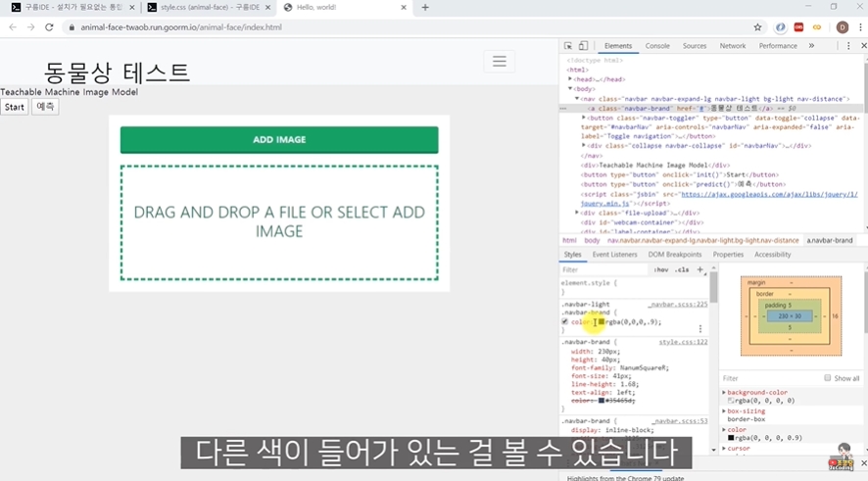Bookmark this page with the star icon

[x=757, y=27]
